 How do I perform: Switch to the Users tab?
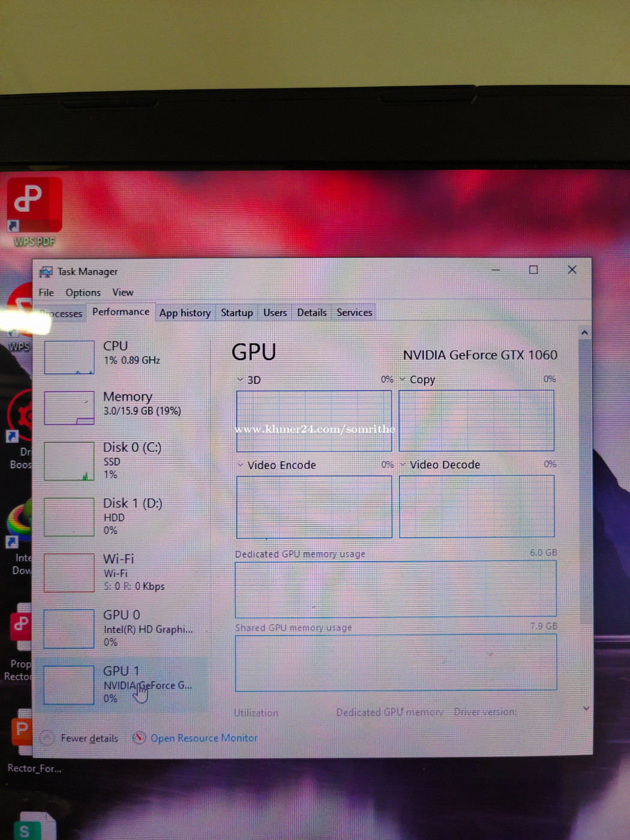coord(275,313)
